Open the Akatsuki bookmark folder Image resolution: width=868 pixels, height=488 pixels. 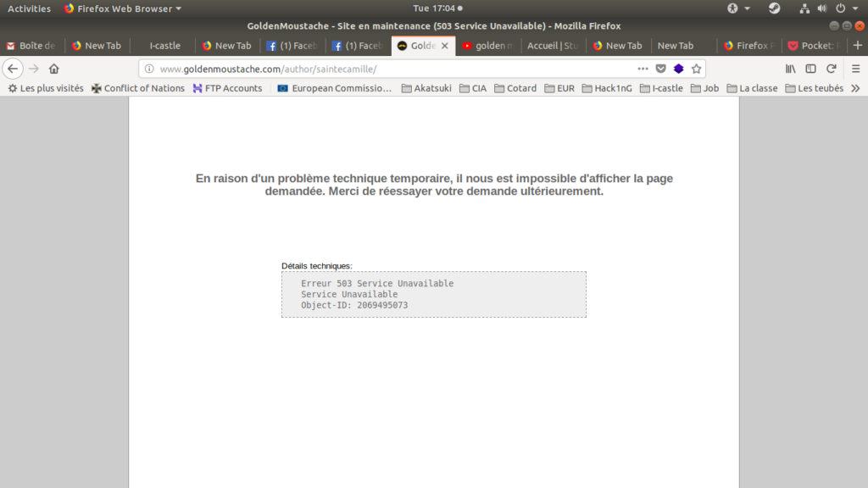click(426, 88)
